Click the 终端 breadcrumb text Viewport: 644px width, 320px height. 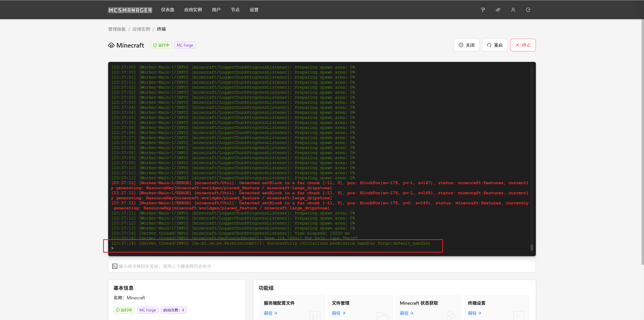click(161, 29)
